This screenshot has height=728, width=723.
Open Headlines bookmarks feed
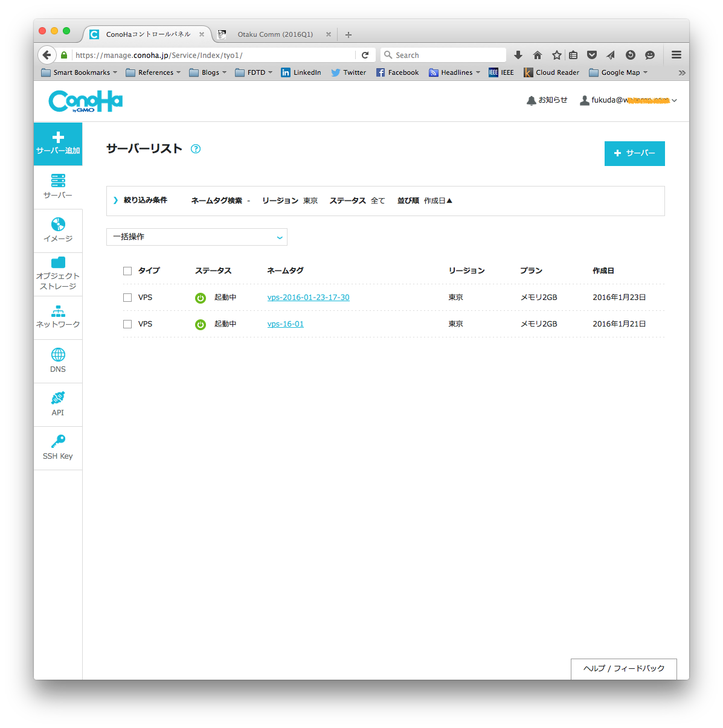455,72
